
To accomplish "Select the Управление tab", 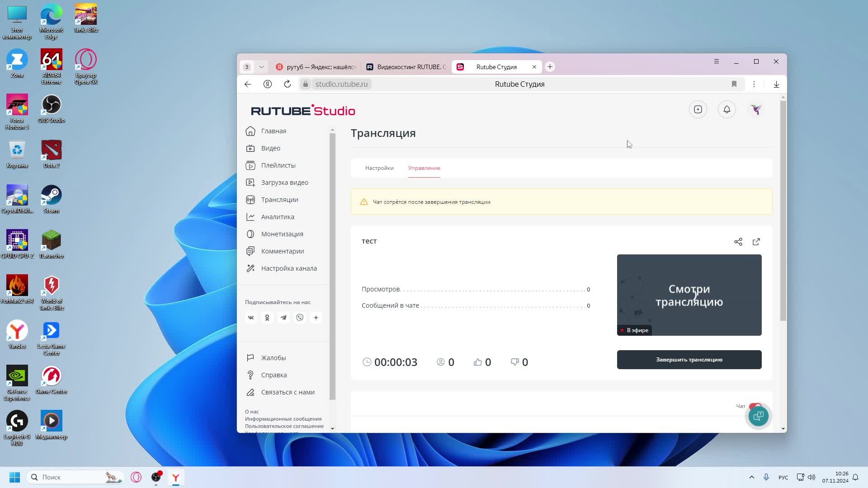I will 424,168.
